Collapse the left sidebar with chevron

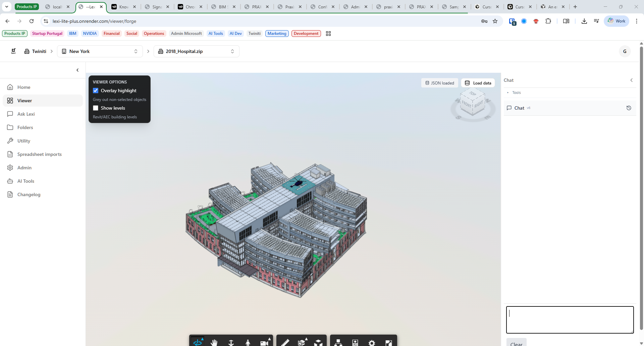coord(77,70)
